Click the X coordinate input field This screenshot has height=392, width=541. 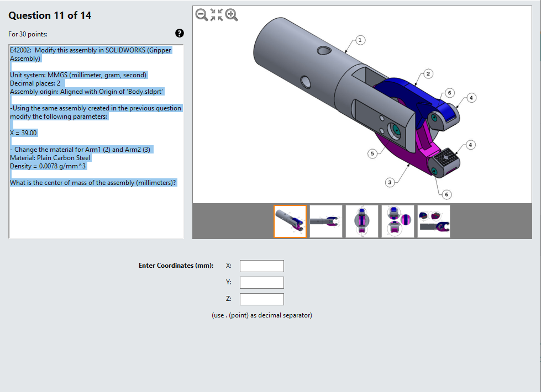click(x=262, y=266)
